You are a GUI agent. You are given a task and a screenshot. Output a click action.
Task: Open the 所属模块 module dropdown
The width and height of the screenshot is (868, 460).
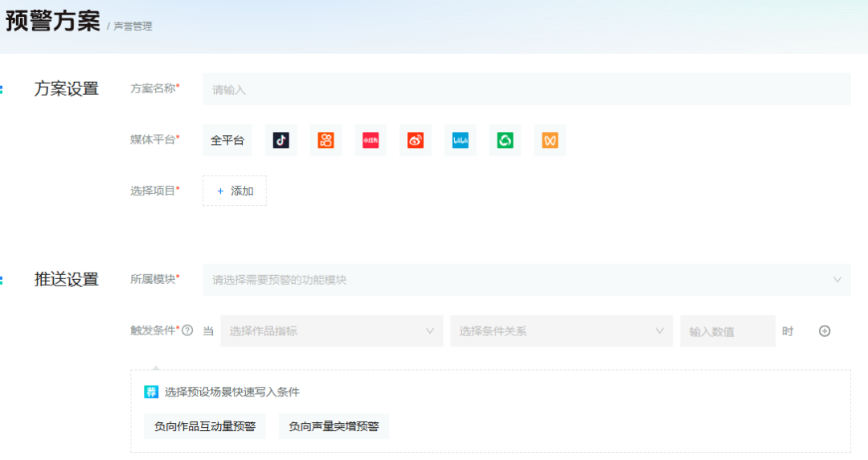click(x=526, y=280)
